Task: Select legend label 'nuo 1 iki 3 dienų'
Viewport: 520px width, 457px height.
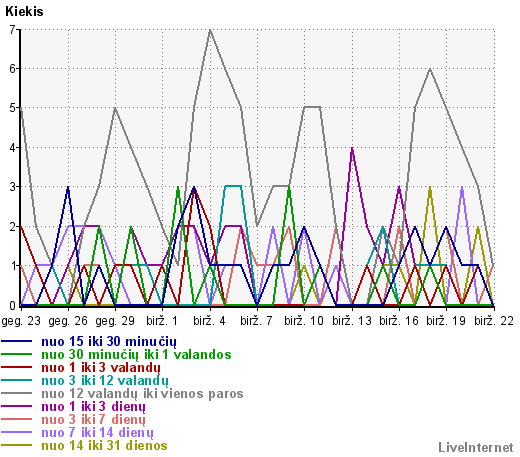Action: [93, 407]
